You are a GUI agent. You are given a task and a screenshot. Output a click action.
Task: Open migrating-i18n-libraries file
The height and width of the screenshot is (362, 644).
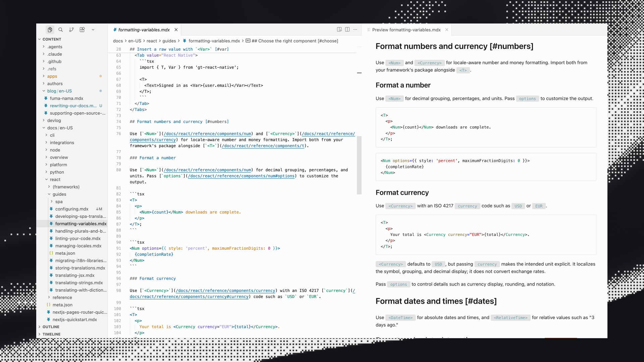point(72,261)
